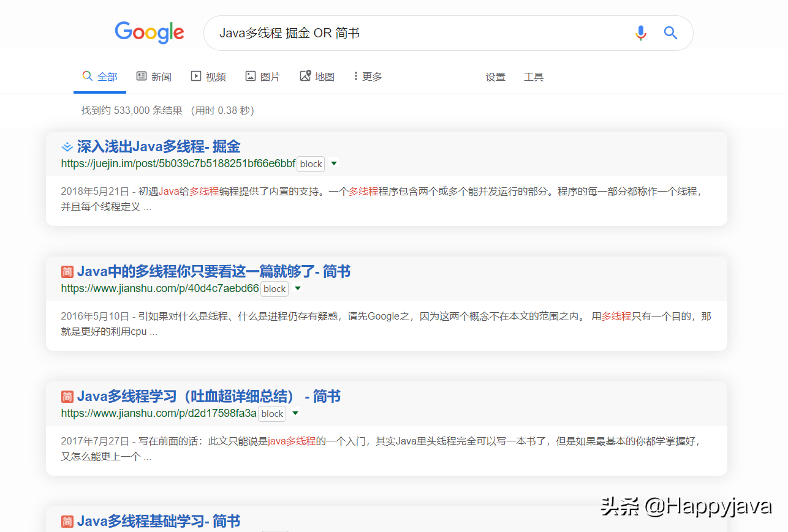This screenshot has height=532, width=788.
Task: Open result Java多线程基础学习- 简书
Action: 159,522
